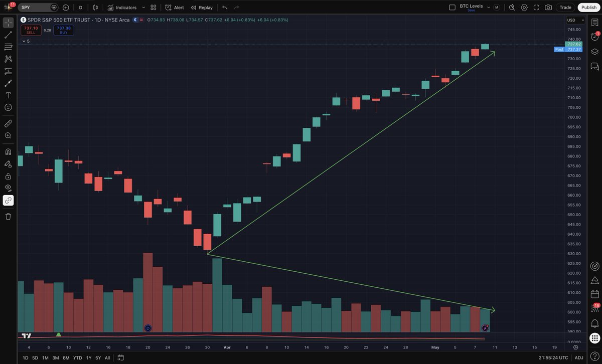Add symbol with compare plus icon
The height and width of the screenshot is (364, 602).
click(x=66, y=8)
